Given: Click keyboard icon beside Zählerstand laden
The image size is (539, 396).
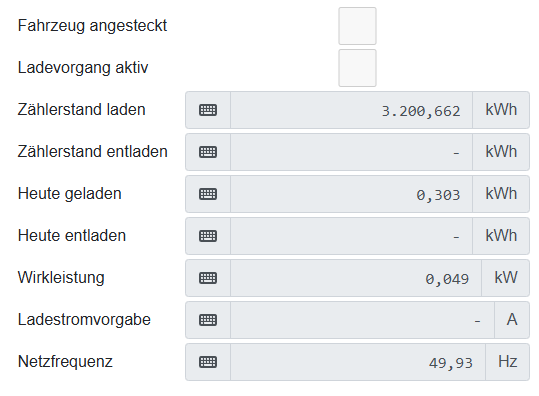Looking at the screenshot, I should pos(208,110).
